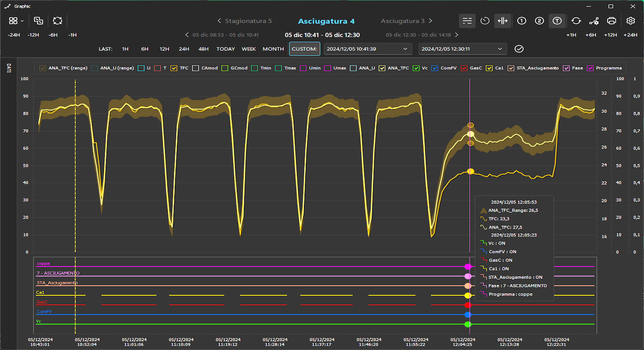Click cursor 2 circle icon
The width and height of the screenshot is (644, 350).
click(539, 21)
